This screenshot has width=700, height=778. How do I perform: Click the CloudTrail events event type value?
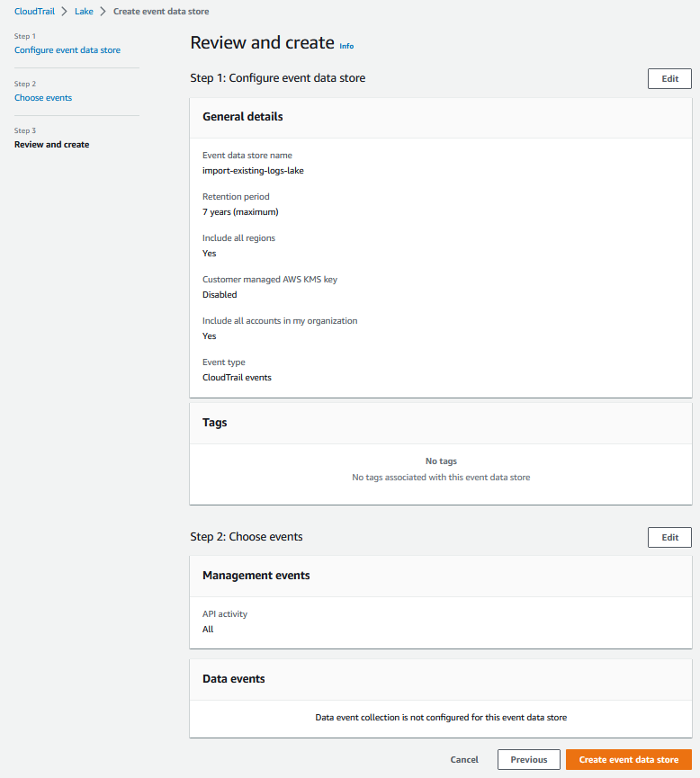(237, 377)
